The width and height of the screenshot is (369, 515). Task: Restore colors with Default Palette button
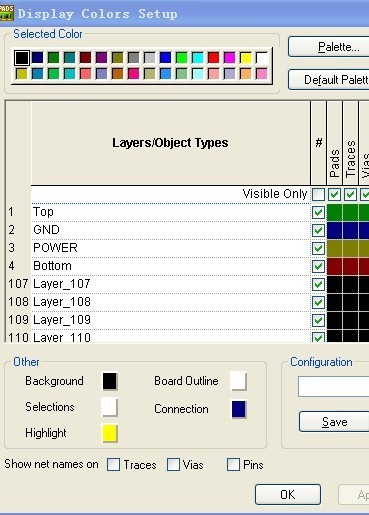click(x=328, y=80)
